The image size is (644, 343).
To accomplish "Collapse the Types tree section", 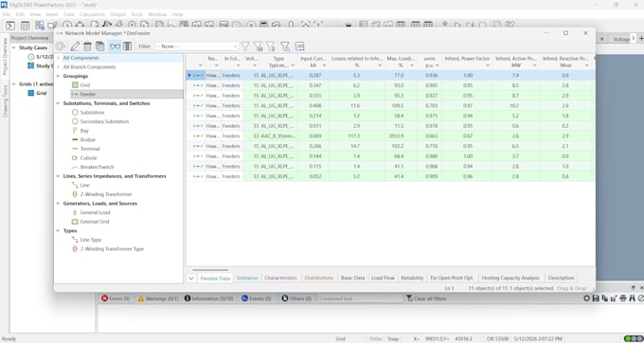I will [x=59, y=231].
